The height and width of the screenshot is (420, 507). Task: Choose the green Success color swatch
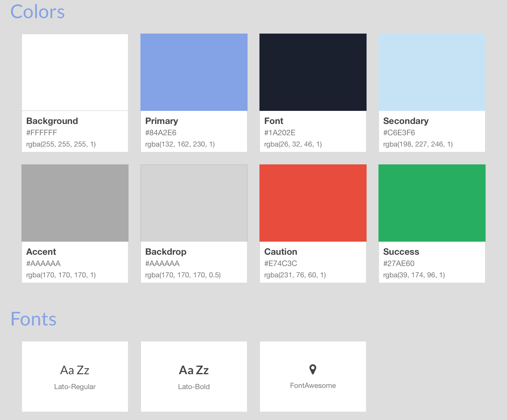[x=432, y=203]
